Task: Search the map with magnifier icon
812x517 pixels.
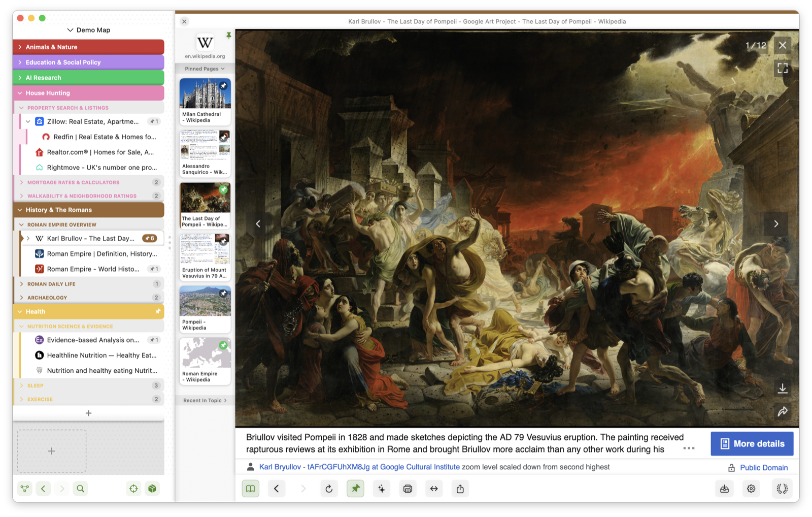Action: pos(81,489)
